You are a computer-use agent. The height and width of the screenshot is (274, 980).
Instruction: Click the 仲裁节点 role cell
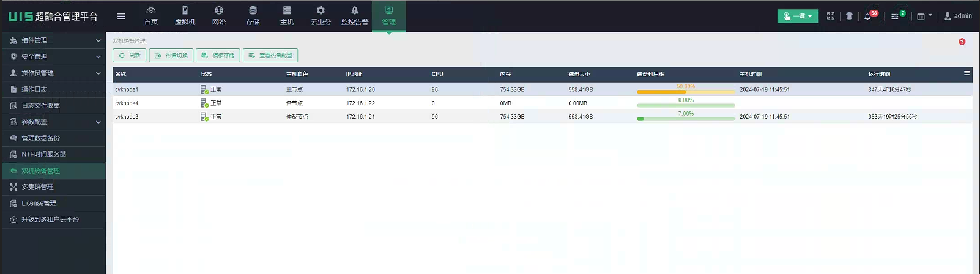(x=297, y=116)
